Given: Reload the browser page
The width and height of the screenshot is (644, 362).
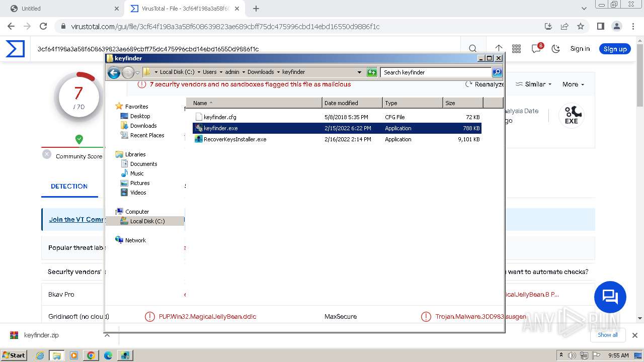Looking at the screenshot, I should point(43,26).
